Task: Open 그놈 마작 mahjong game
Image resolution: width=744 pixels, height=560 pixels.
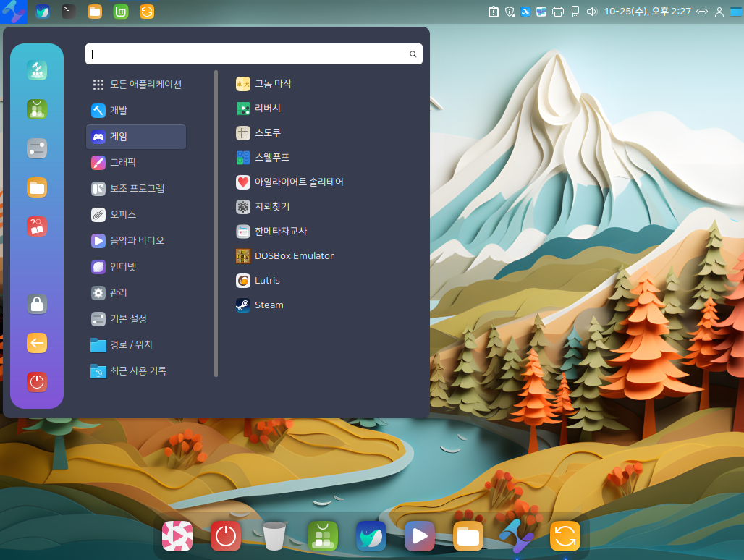Action: point(273,84)
